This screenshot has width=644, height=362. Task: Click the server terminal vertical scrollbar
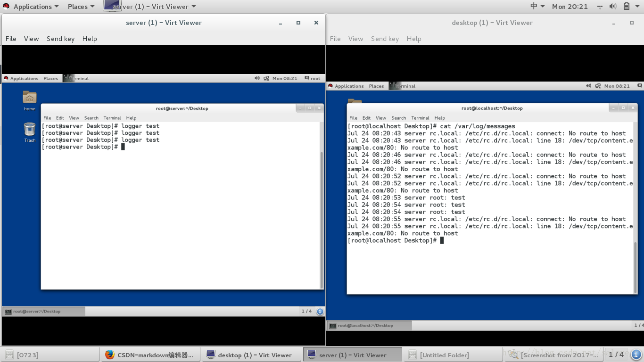(322, 220)
